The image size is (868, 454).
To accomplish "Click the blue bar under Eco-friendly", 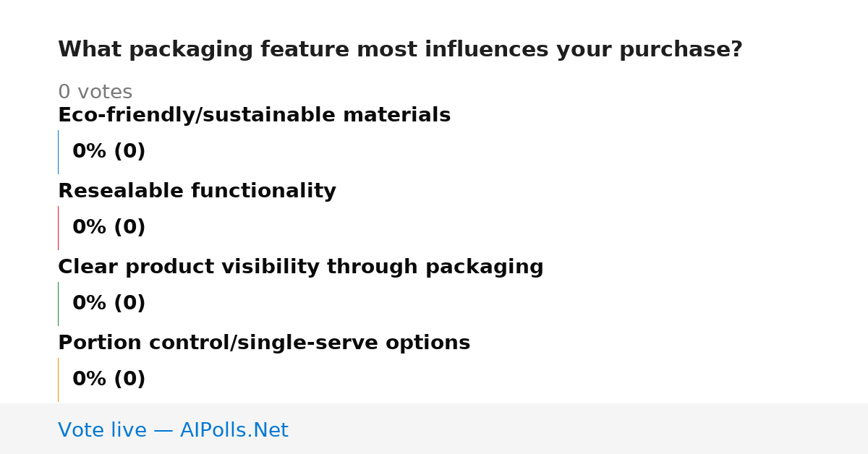I will [x=58, y=152].
